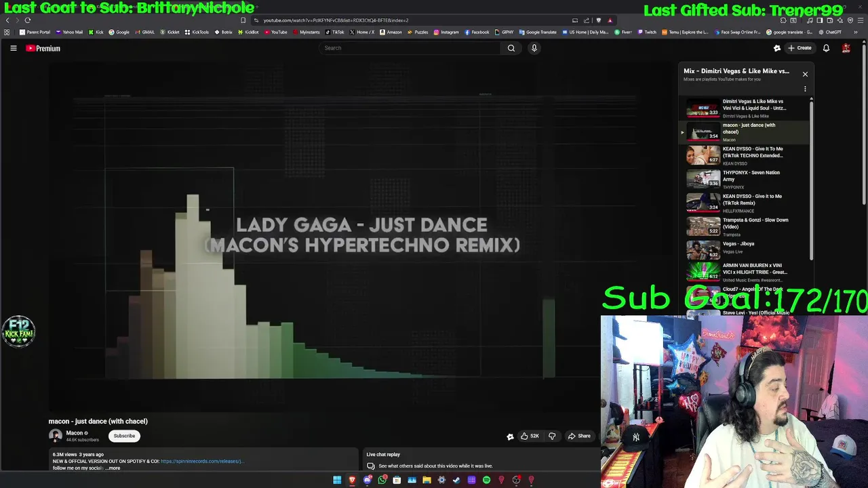Open the spinninrecords.com link in description

(x=201, y=462)
